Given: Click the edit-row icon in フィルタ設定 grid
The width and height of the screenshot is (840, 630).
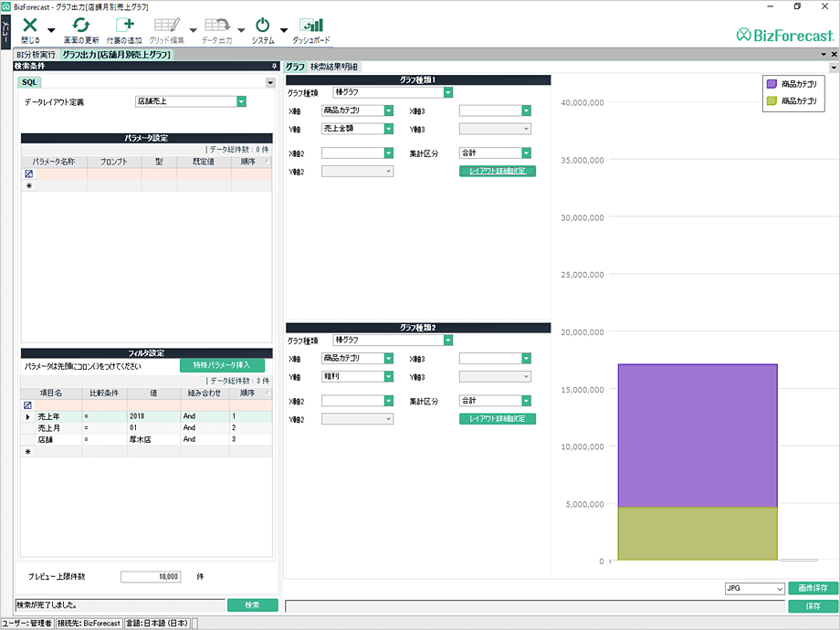Looking at the screenshot, I should point(28,405).
